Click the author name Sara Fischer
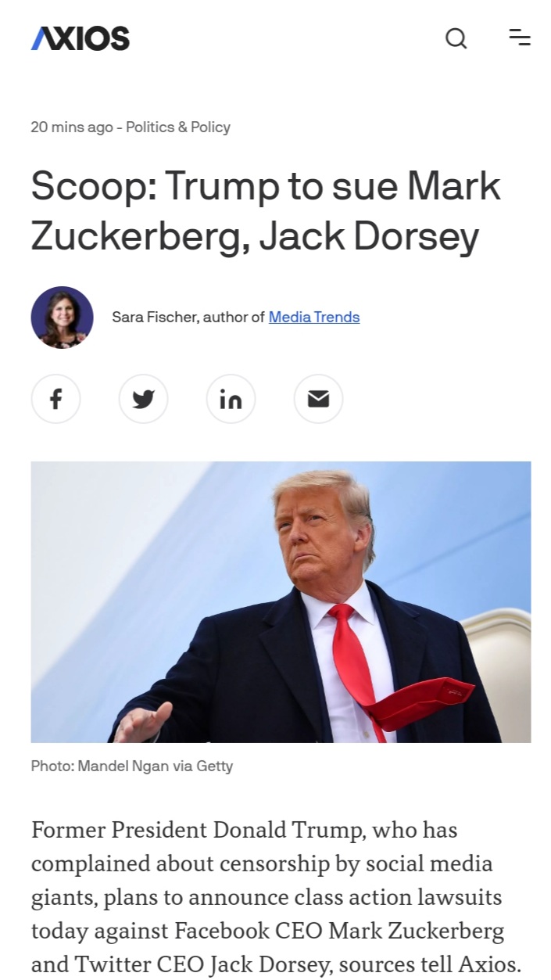The image size is (551, 980). tap(155, 317)
